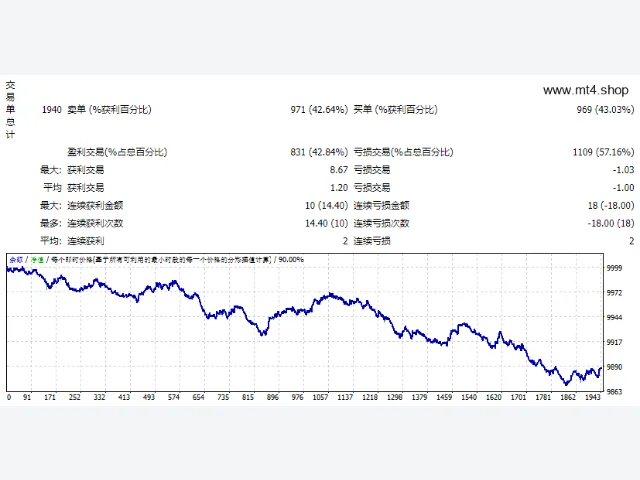640x480 pixels.
Task: Click the x-axis label "1459"
Action: [444, 397]
